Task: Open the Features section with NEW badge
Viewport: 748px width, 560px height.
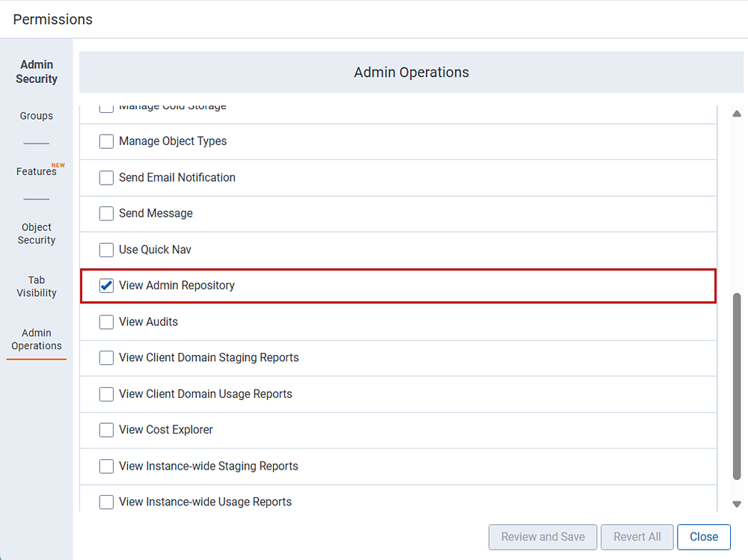Action: click(36, 171)
